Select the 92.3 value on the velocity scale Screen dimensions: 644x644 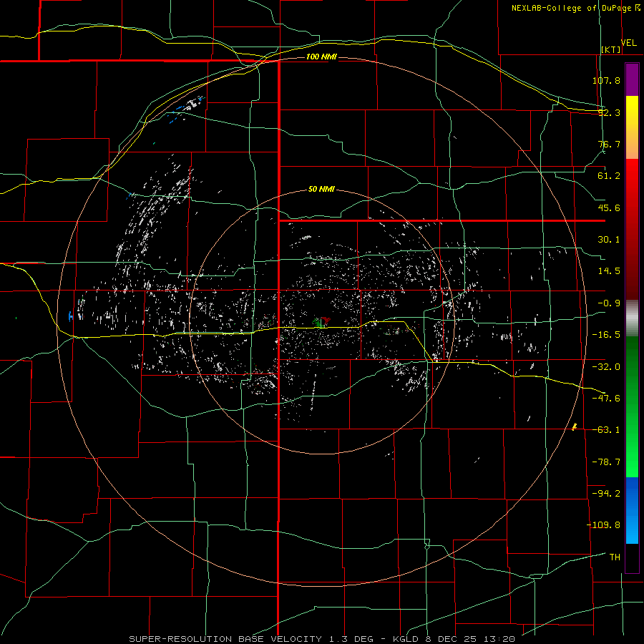[x=609, y=112]
